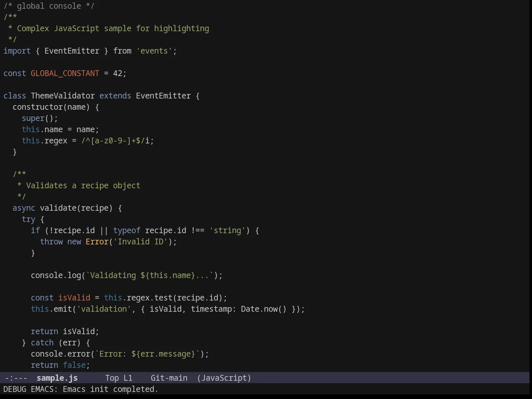Image resolution: width=532 pixels, height=399 pixels.
Task: Click the sample.js buffer name in mode line
Action: [x=57, y=378]
